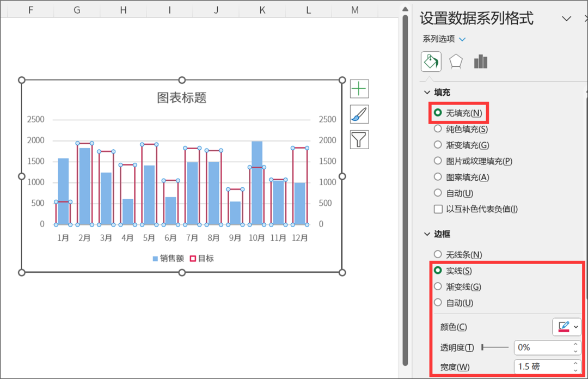Choose 图案填充 radio button
588x379 pixels.
[x=438, y=177]
